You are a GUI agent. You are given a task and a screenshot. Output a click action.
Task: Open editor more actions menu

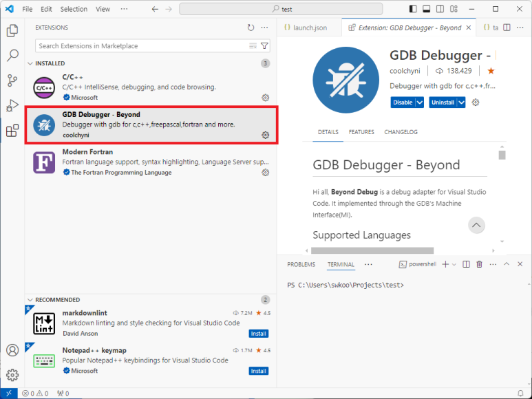point(520,28)
